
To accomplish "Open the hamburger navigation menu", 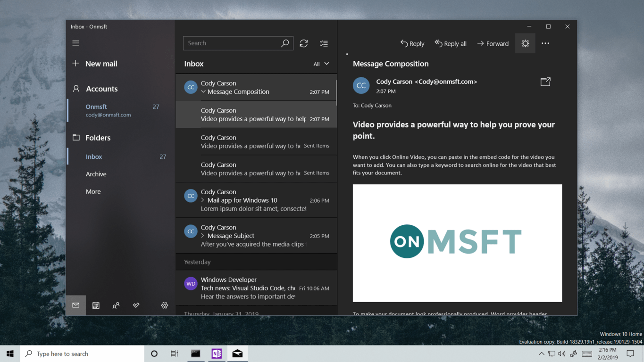I will [x=75, y=43].
